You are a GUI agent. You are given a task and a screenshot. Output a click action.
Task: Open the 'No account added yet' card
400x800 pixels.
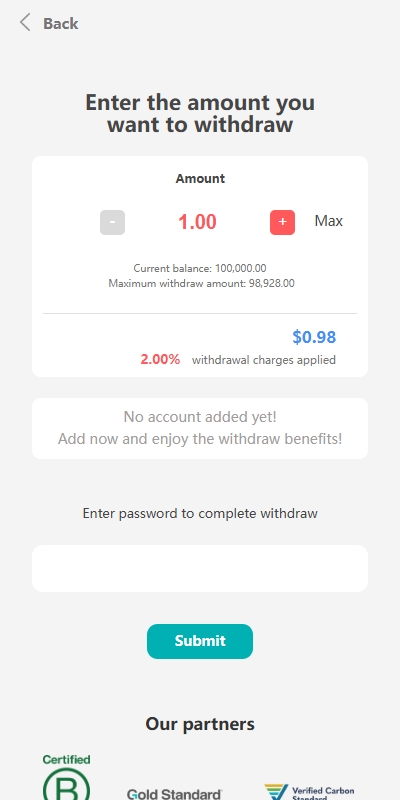pos(200,428)
